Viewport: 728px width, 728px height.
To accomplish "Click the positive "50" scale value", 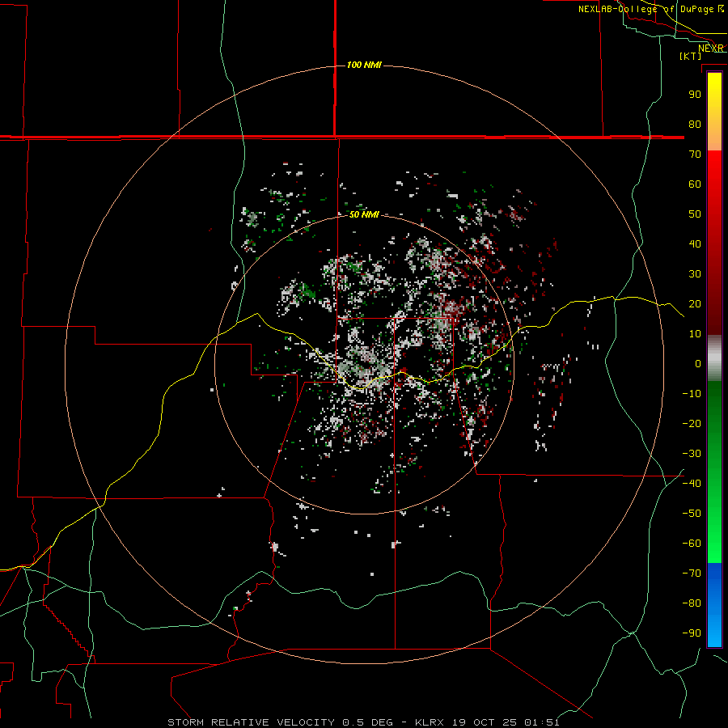I will pyautogui.click(x=695, y=214).
